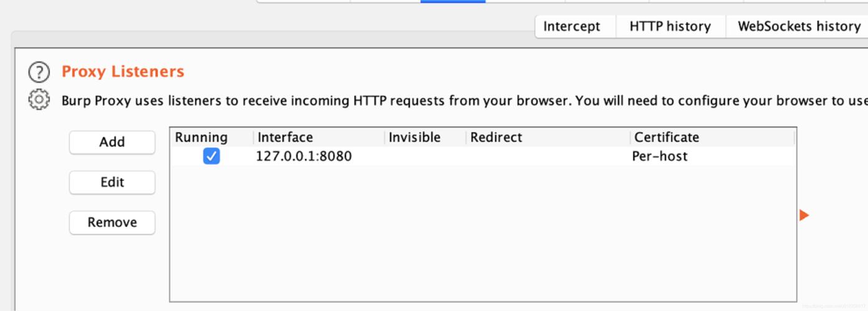Go to the WebSockets history tab
Image resolution: width=868 pixels, height=311 pixels.
[798, 26]
